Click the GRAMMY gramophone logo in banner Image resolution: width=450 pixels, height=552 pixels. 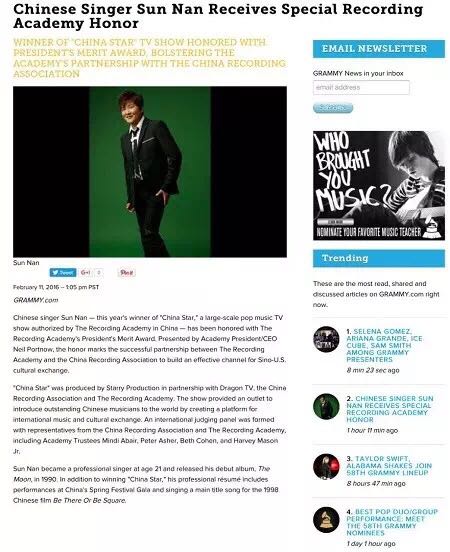(432, 229)
